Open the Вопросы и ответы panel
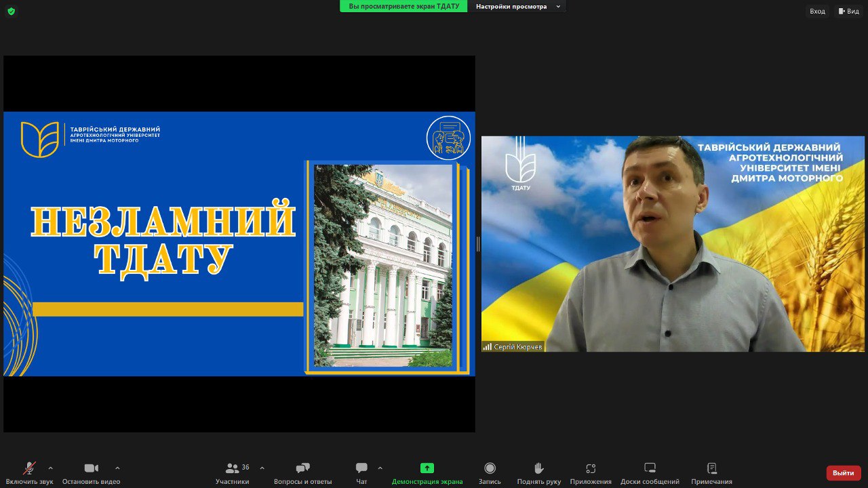This screenshot has width=868, height=488. click(x=303, y=473)
